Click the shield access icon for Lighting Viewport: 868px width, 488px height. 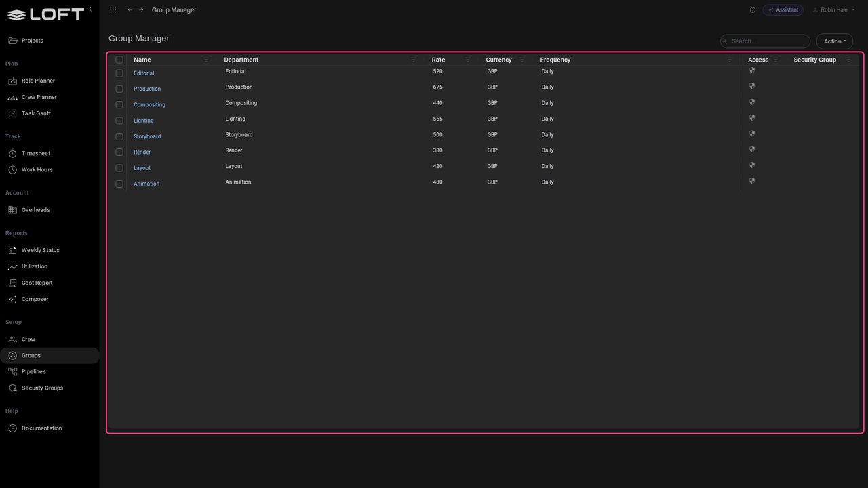[752, 118]
